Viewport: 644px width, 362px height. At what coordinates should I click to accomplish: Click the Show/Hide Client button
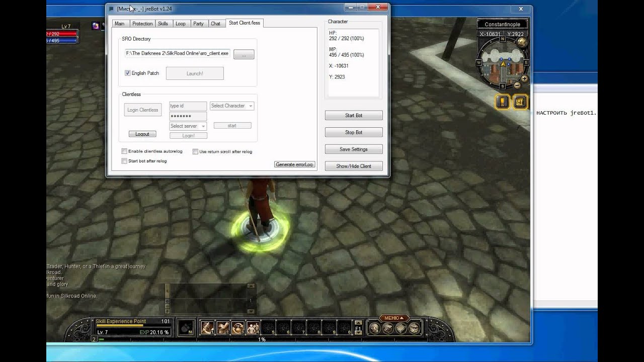[x=354, y=166]
